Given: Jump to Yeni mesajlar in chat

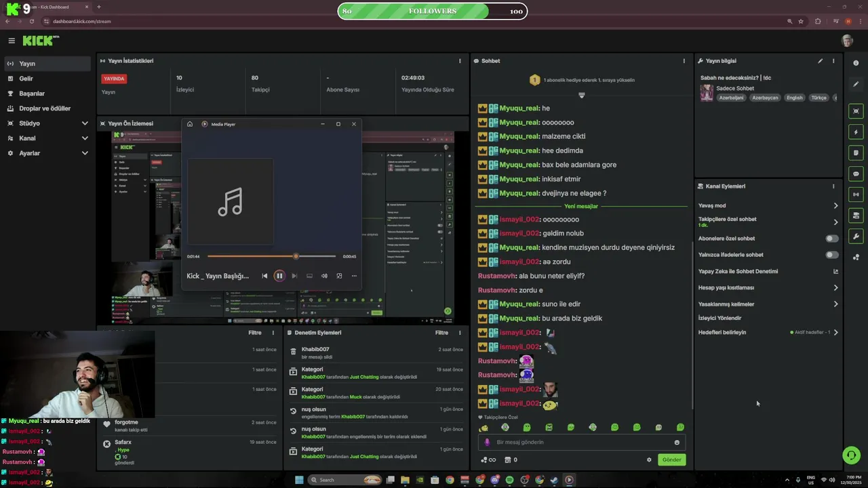Looking at the screenshot, I should pos(581,206).
